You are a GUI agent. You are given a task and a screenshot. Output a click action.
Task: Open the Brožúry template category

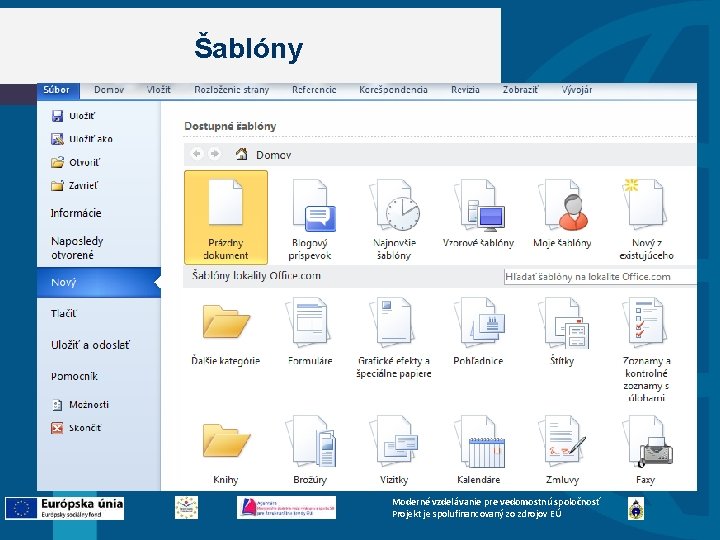tap(310, 450)
